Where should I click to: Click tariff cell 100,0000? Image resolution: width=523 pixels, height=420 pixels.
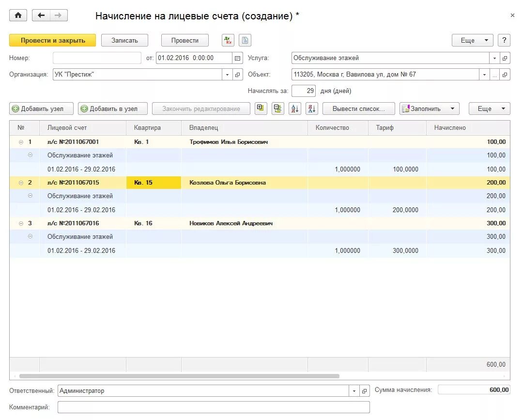pos(397,169)
